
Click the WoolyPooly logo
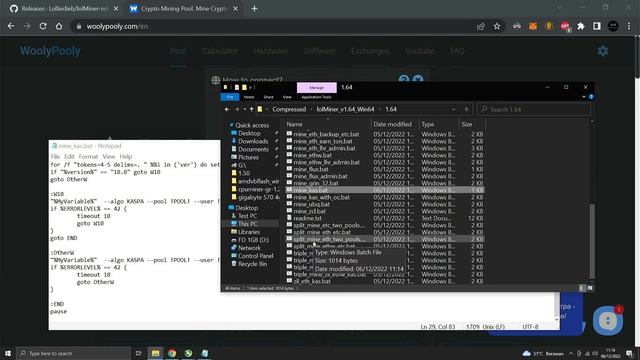[50, 51]
